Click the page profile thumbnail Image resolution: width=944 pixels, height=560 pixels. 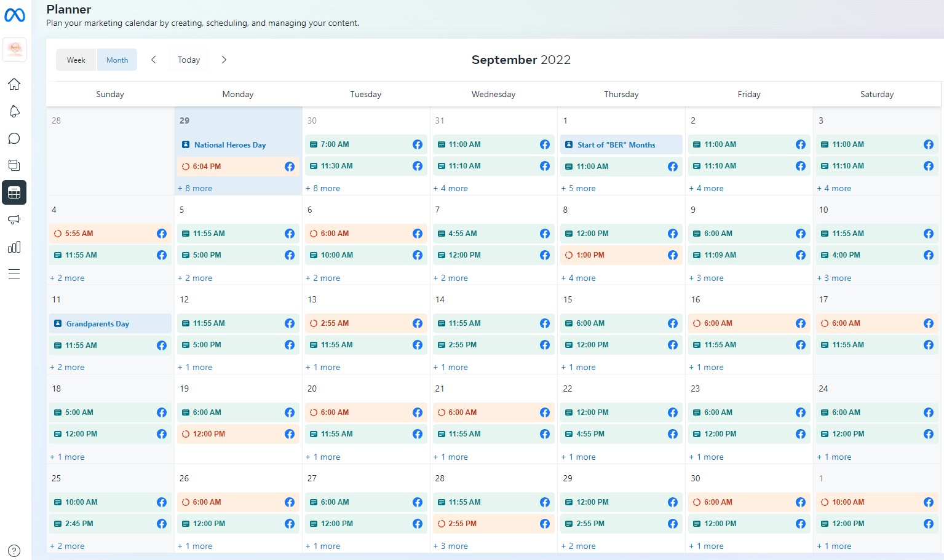14,49
